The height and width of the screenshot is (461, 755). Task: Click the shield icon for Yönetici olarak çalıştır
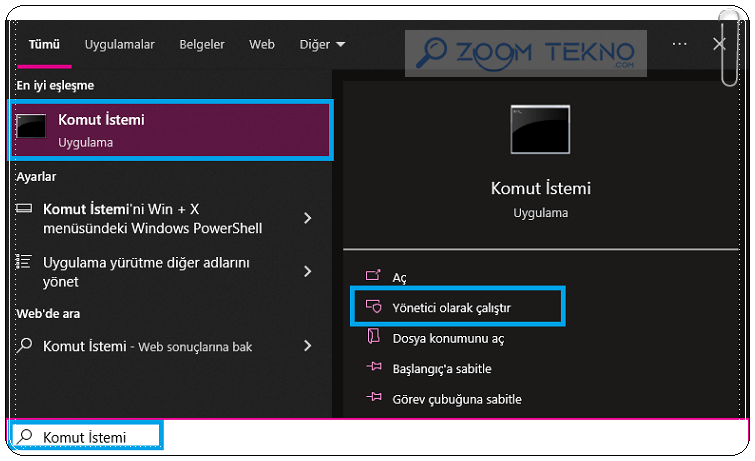pos(374,306)
